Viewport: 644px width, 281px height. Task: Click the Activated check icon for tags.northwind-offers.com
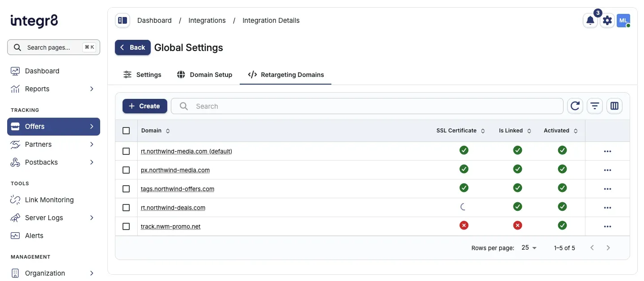click(x=562, y=188)
